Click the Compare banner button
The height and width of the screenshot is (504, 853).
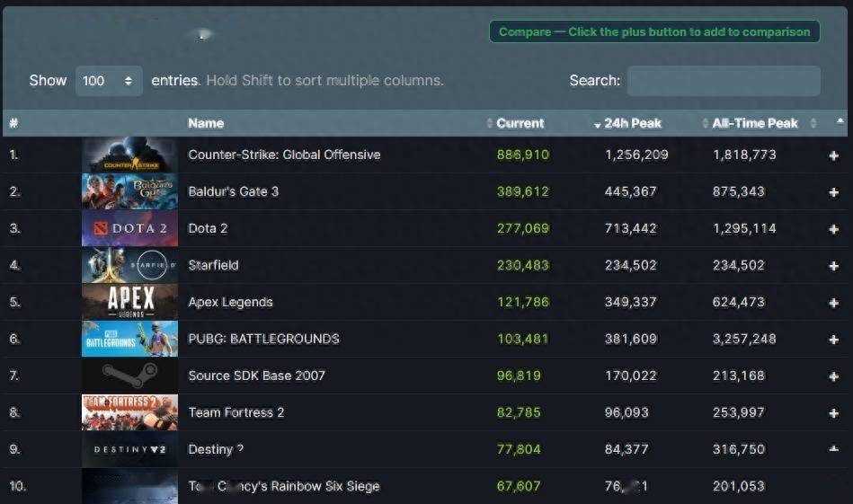(654, 32)
